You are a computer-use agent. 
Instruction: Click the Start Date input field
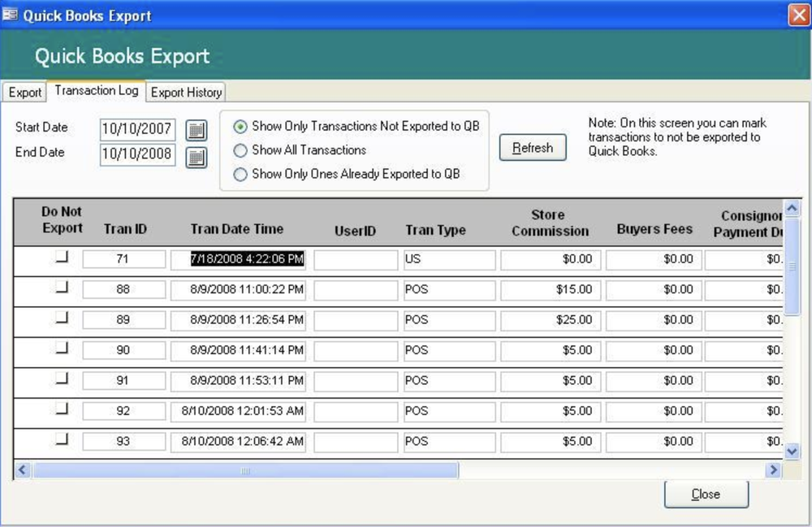click(137, 129)
